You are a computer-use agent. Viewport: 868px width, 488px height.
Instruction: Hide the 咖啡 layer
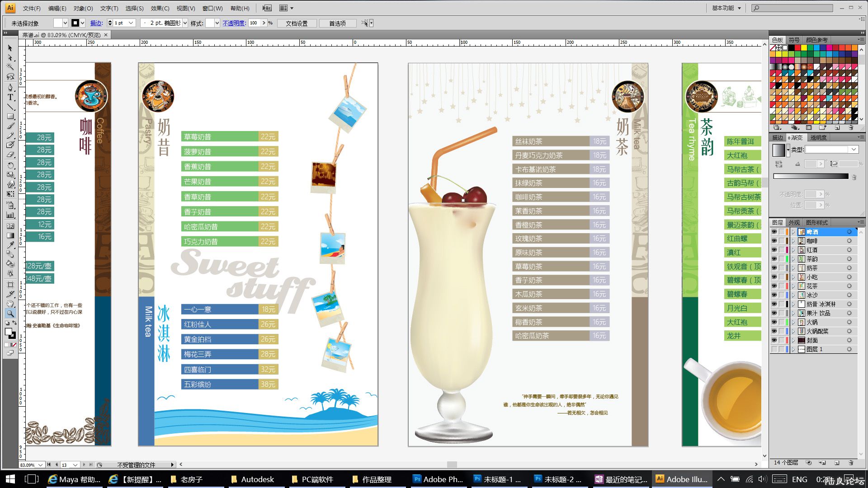[x=774, y=241]
